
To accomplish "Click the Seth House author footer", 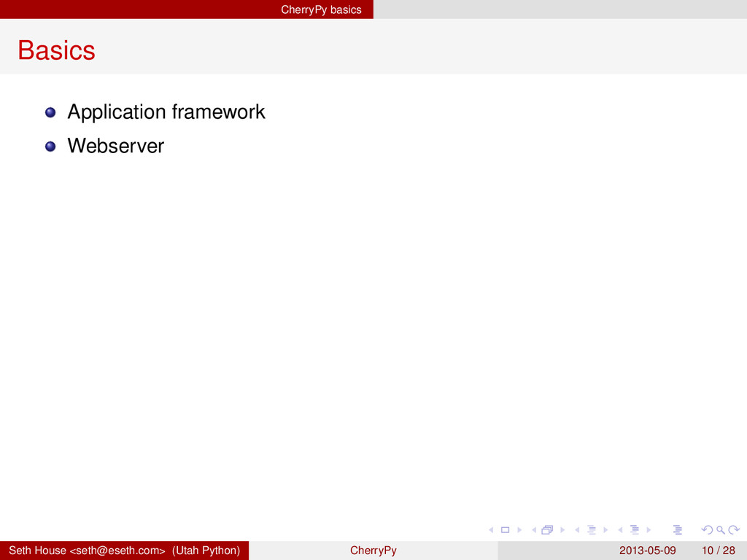I will pos(124,551).
